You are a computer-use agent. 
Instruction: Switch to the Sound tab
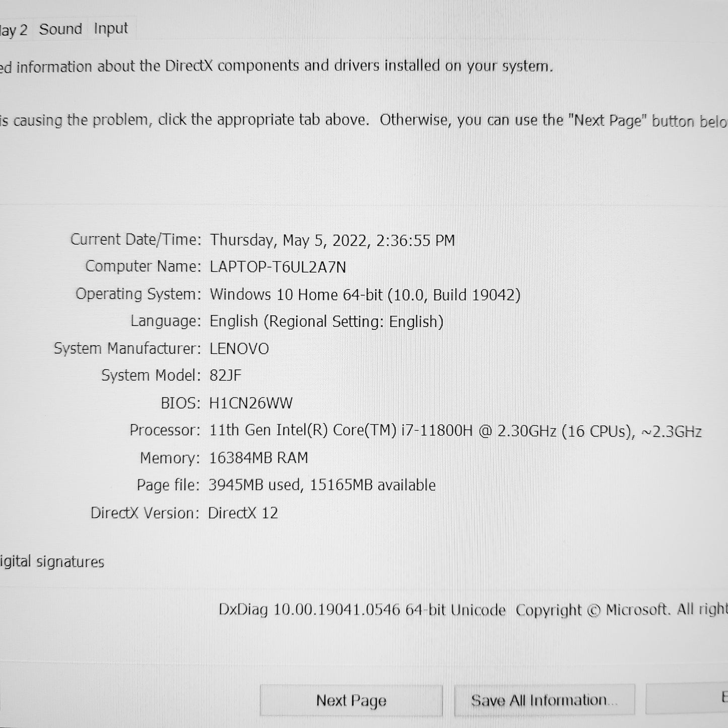click(x=60, y=29)
